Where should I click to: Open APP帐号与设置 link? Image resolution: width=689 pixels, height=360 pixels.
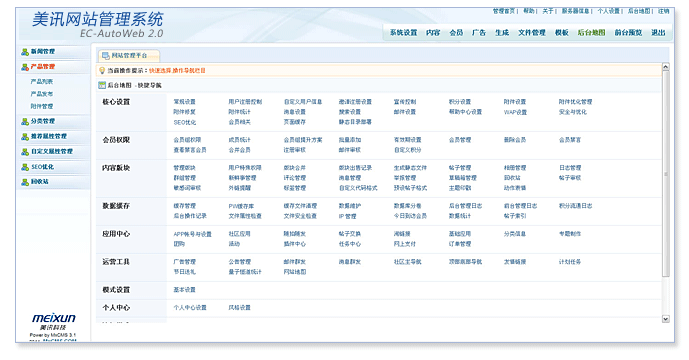(192, 234)
